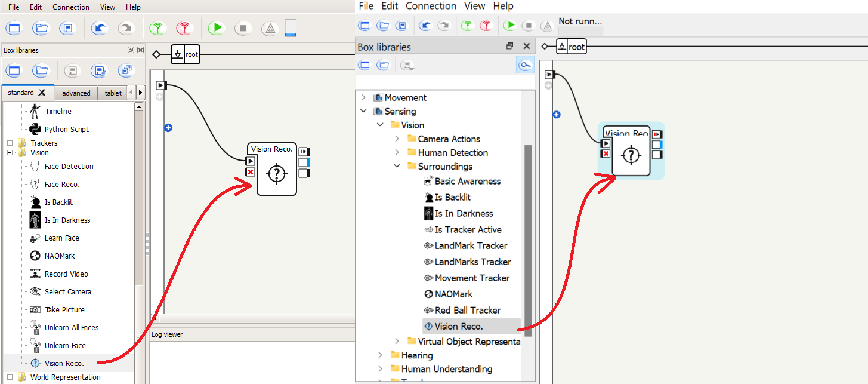
Task: Collapse the Surroundings folder
Action: [x=397, y=167]
